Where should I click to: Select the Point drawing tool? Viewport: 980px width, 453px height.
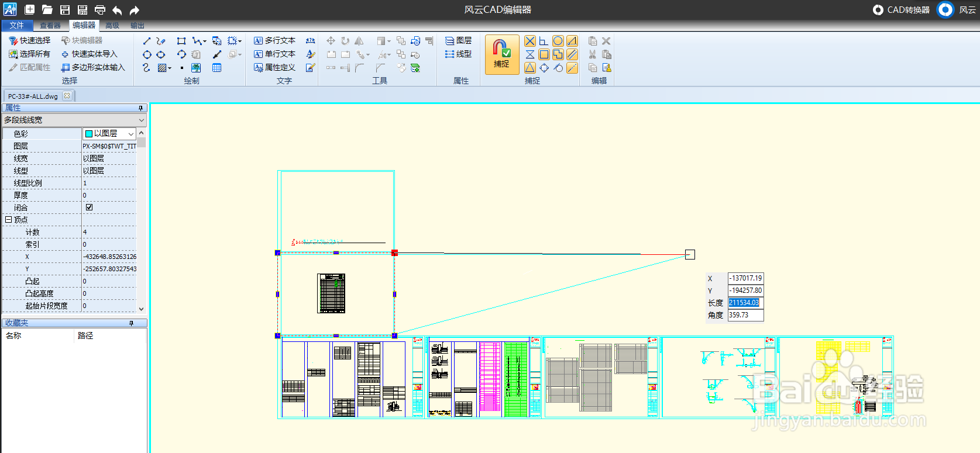pyautogui.click(x=182, y=68)
